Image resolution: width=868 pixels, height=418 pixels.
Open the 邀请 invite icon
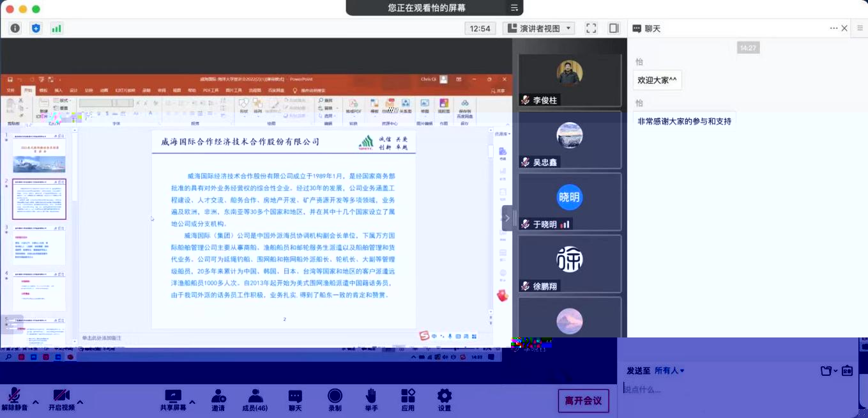click(218, 400)
